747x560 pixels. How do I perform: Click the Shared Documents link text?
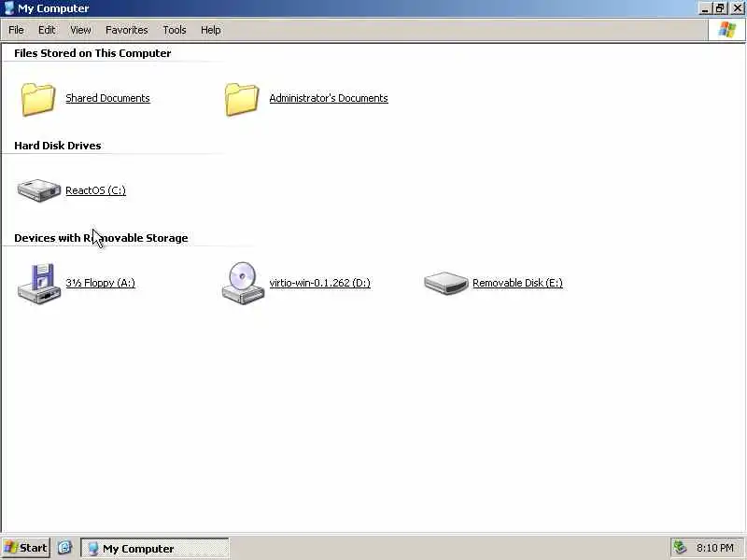pyautogui.click(x=107, y=98)
